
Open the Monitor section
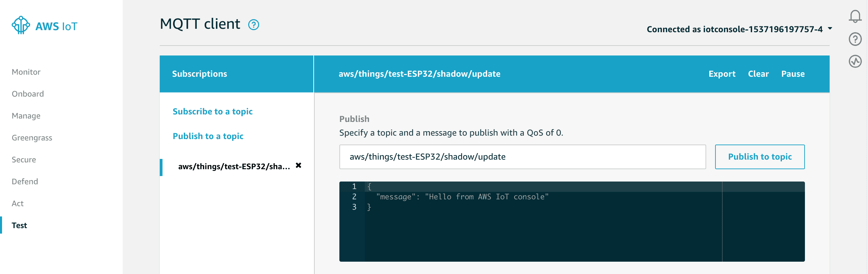(26, 72)
